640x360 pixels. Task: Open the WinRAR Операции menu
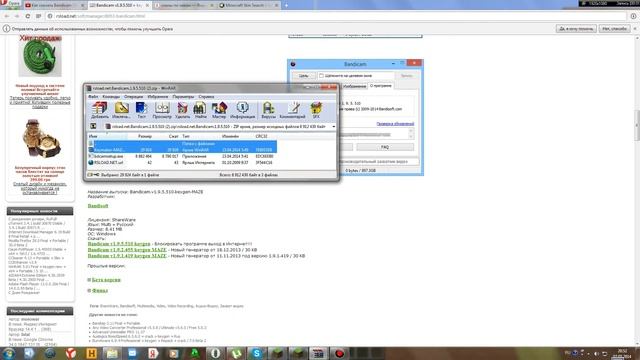coord(133,97)
